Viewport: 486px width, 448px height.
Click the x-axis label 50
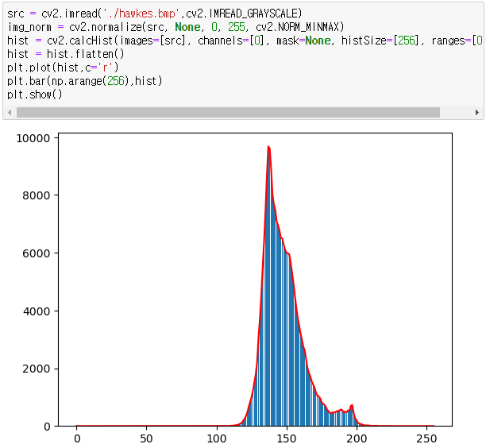click(147, 438)
